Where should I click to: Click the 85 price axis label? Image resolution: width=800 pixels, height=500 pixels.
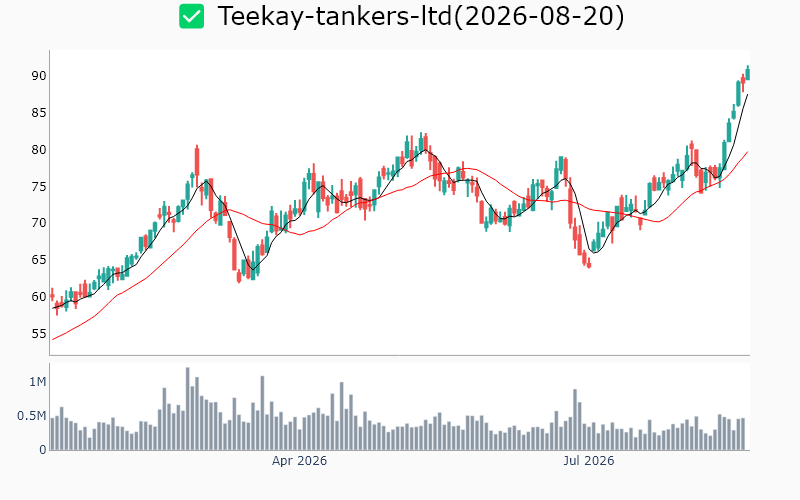(x=39, y=113)
